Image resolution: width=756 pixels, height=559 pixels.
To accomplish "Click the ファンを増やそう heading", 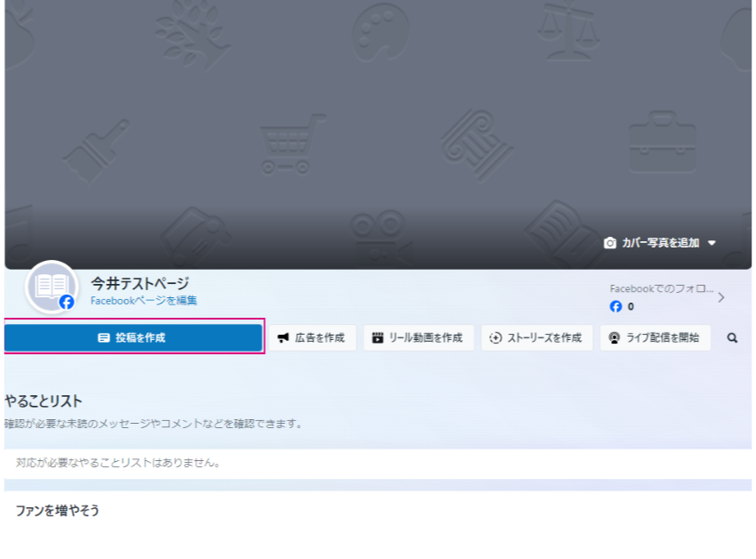I will click(x=58, y=510).
